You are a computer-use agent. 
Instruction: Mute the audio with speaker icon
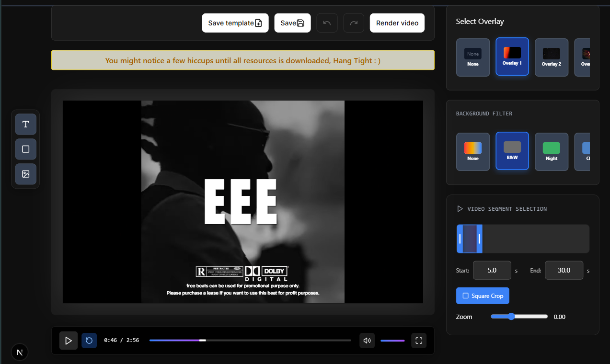click(x=367, y=341)
